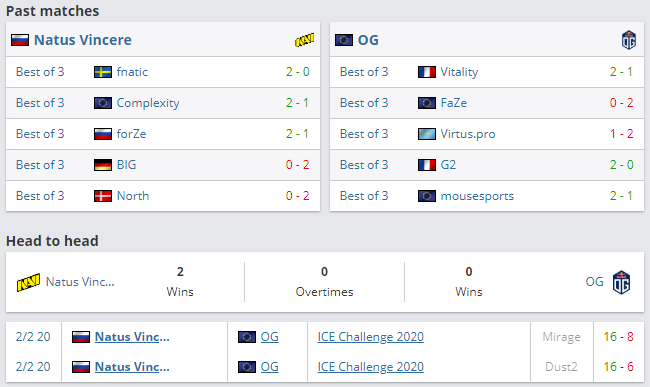Click the French flag next to Vitality
This screenshot has height=387, width=650.
[x=427, y=72]
